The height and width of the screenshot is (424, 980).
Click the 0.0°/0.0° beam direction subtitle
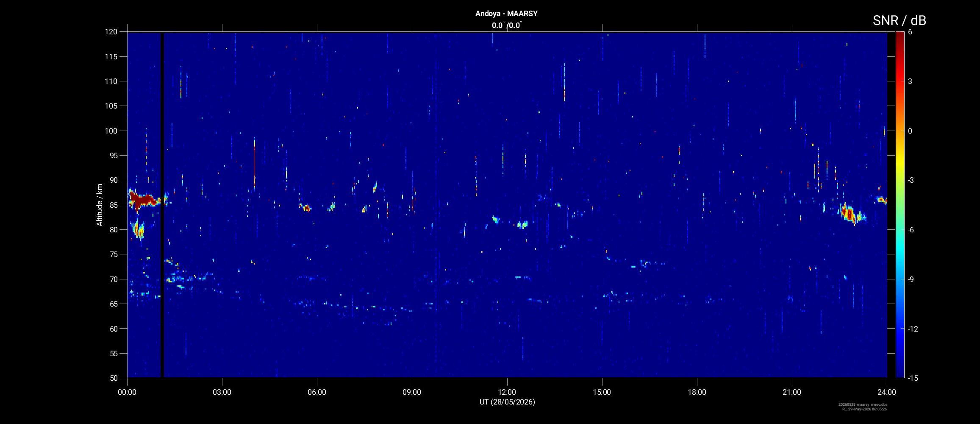click(506, 25)
